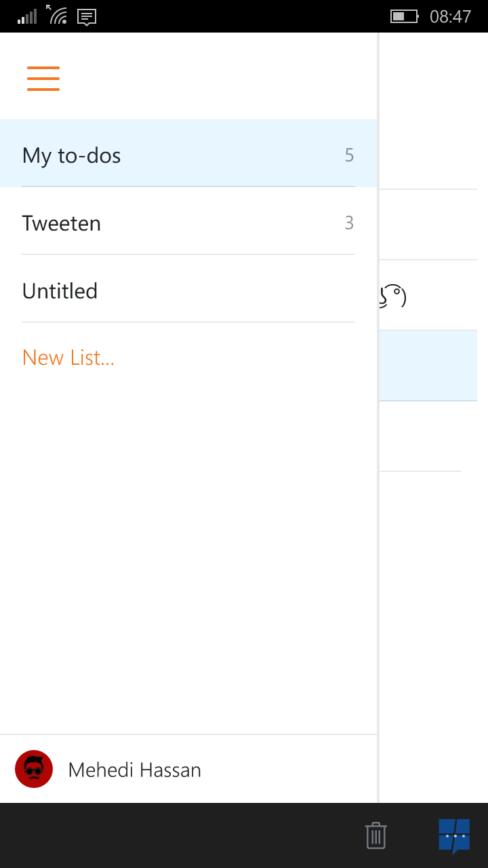Tap the Wi-Fi status icon
The image size is (488, 868).
pos(57,15)
